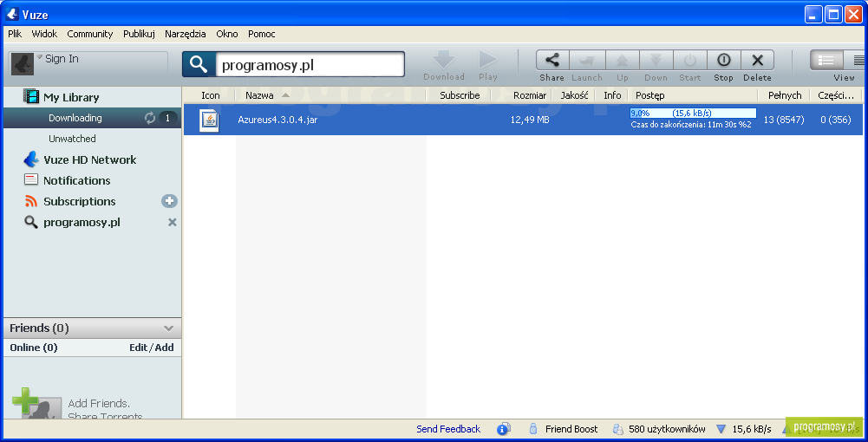
Task: Stop the selected torrent
Action: coord(723,60)
